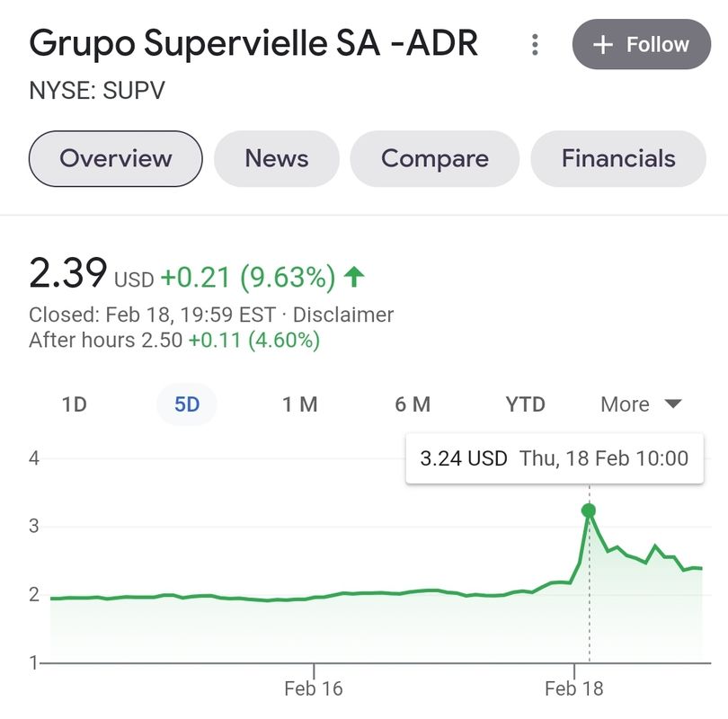Follow Grupo Supervielle stock
Screen dimensions: 728x719
tap(642, 45)
